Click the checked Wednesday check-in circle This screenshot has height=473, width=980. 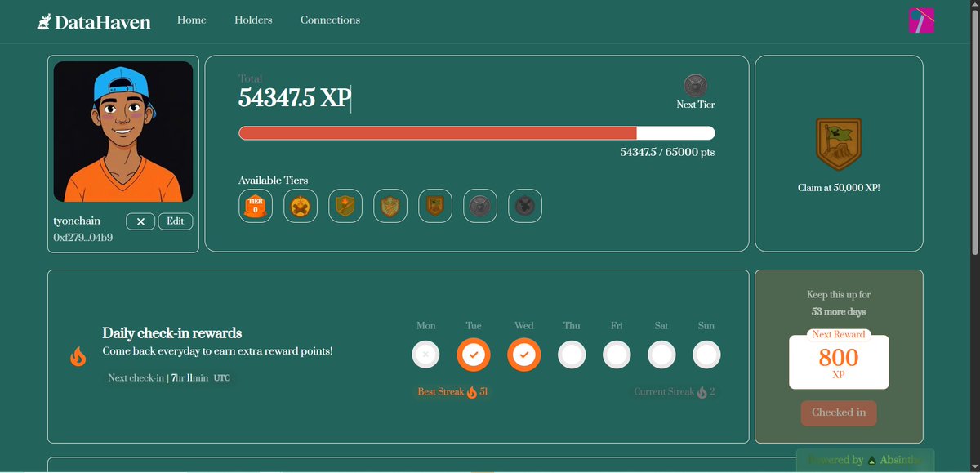[x=524, y=355]
